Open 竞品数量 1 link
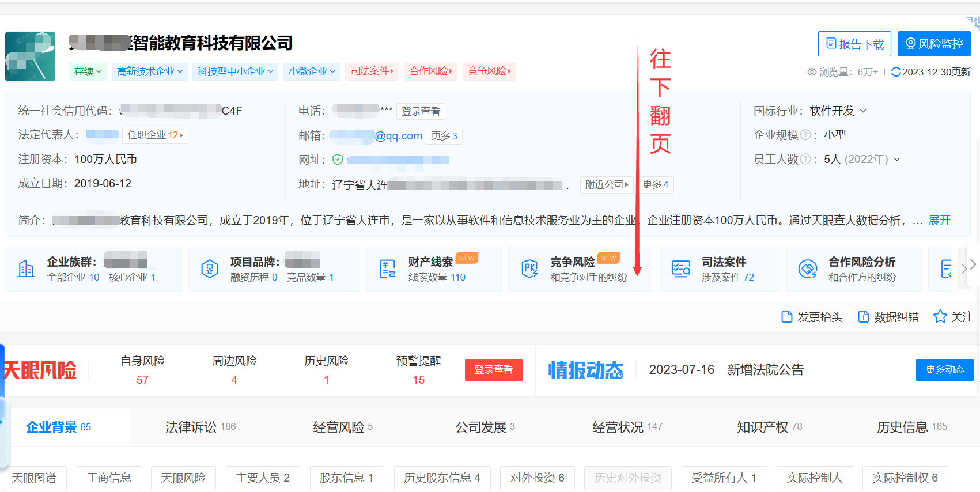The width and height of the screenshot is (980, 492). coord(310,277)
